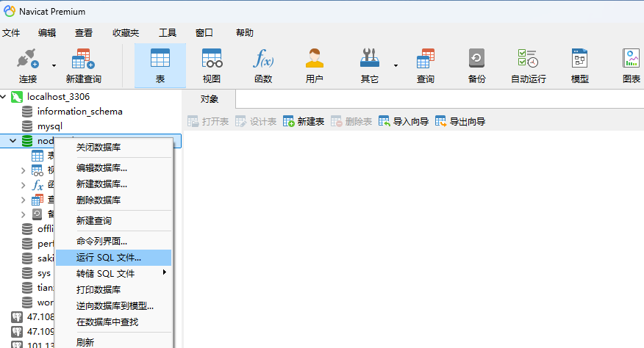Open dropdown arrow next to 其它
The width and height of the screenshot is (644, 348).
pos(396,65)
